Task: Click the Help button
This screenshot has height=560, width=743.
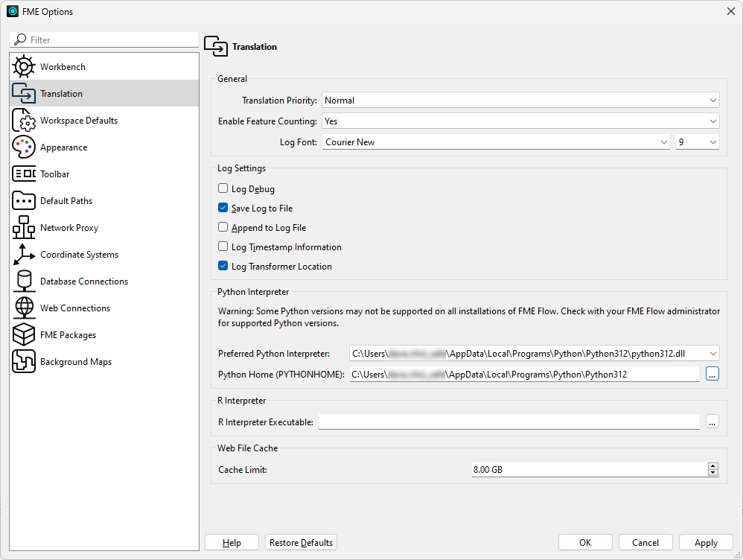Action: click(232, 542)
